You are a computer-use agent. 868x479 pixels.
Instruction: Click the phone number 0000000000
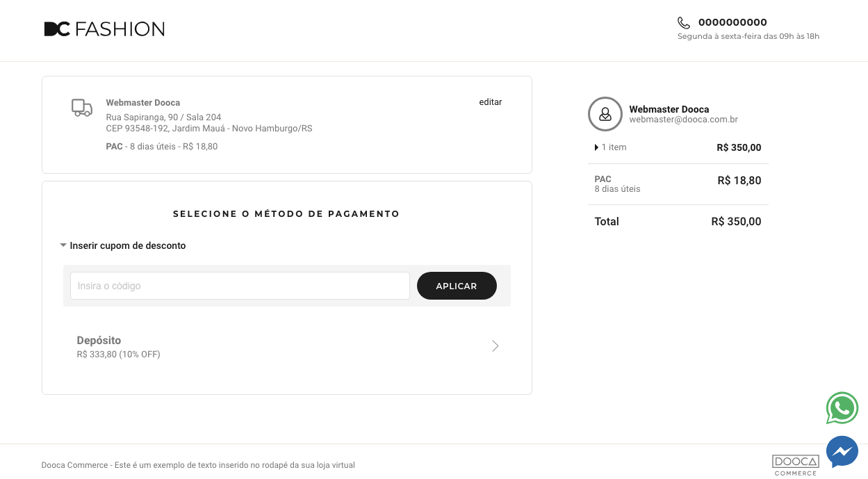click(x=732, y=22)
